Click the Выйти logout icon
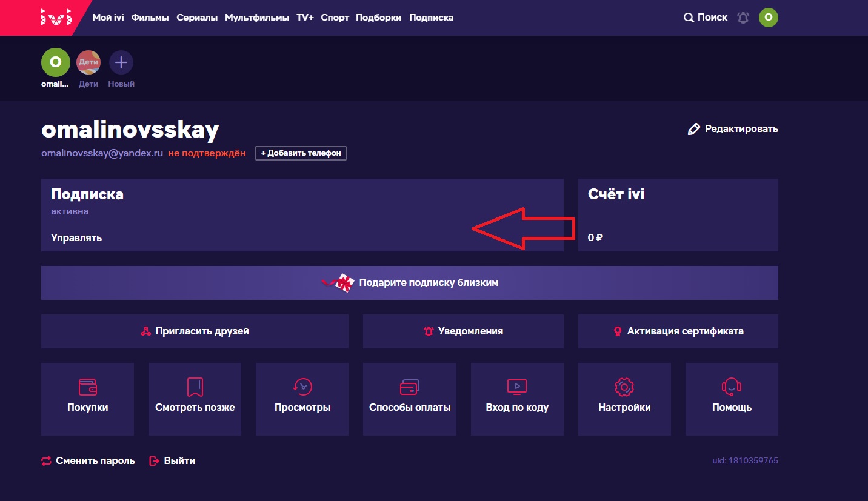This screenshot has height=501, width=868. coord(155,461)
